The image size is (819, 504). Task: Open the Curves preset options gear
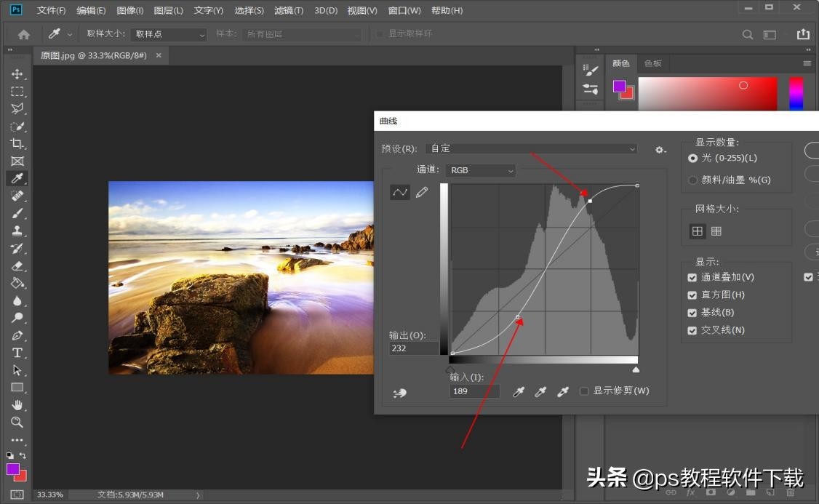click(660, 150)
